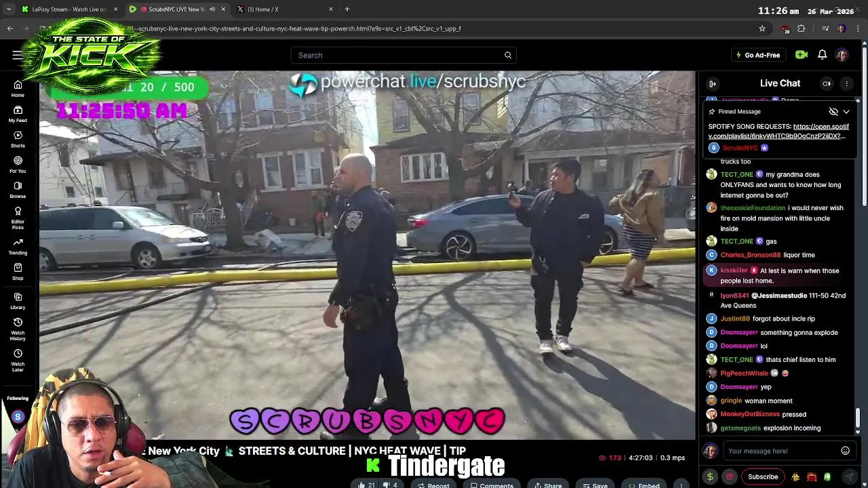Click Go Ad-Free button
Image resolution: width=868 pixels, height=488 pixels.
[758, 55]
